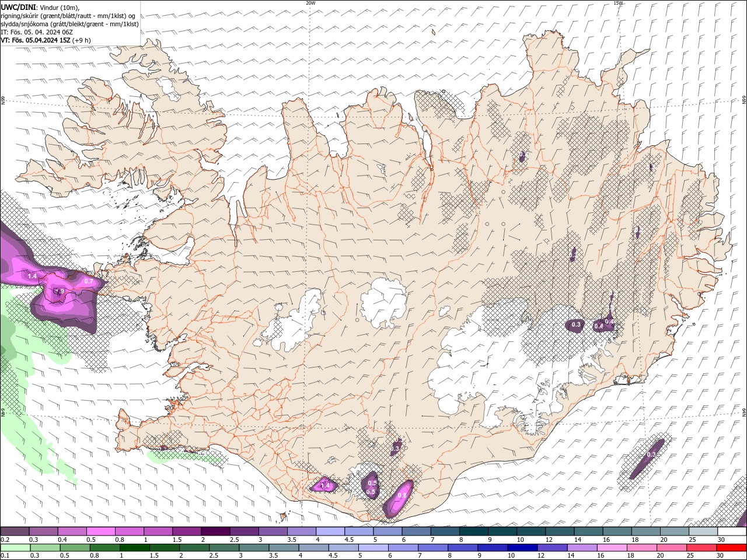Viewport: 747px width, 560px height.
Task: Click the 1.4 value in the southern pink snow patch
Action: tap(326, 485)
